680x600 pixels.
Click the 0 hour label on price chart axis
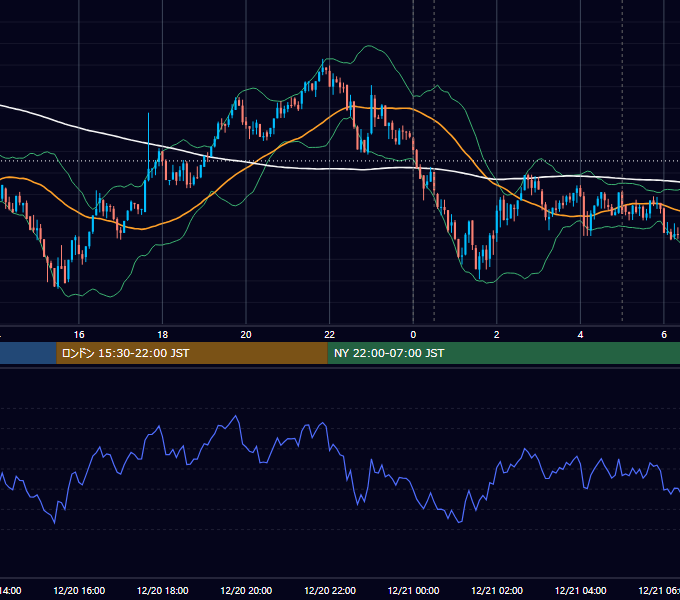(413, 335)
